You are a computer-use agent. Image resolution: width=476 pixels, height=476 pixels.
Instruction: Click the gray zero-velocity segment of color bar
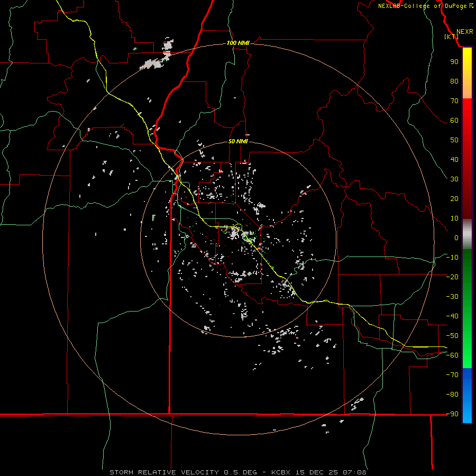point(467,234)
